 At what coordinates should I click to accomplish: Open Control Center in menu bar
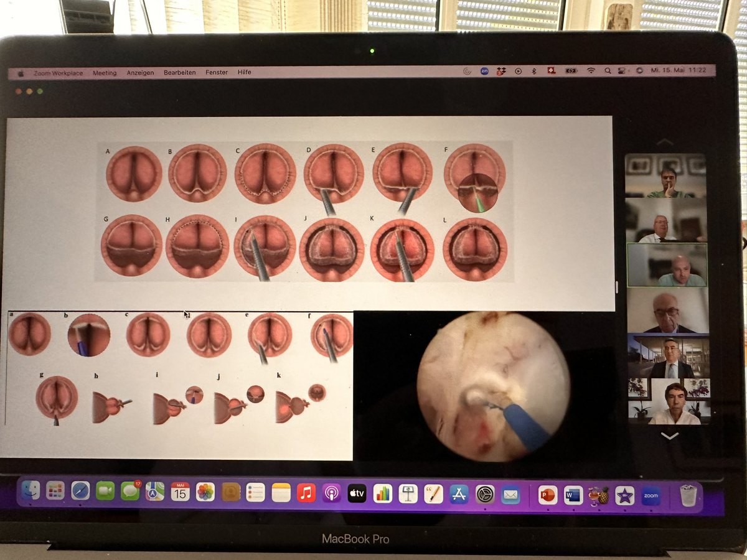(x=622, y=71)
